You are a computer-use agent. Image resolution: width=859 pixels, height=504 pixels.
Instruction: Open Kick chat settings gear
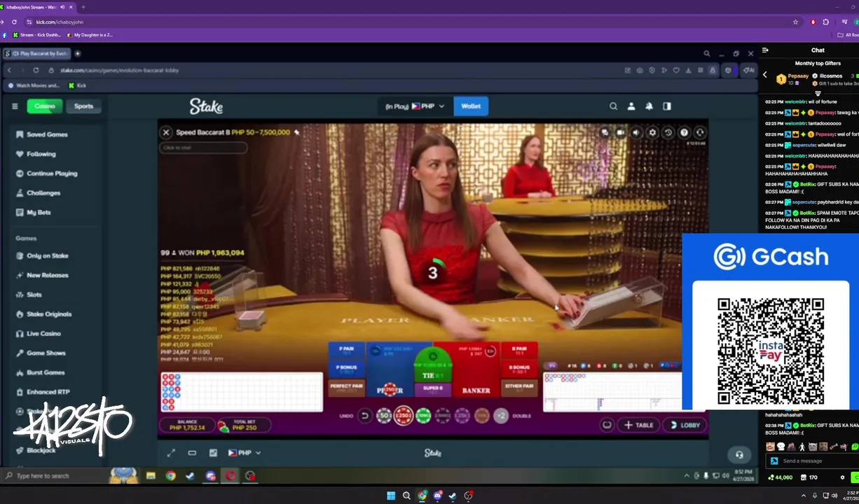point(842,477)
